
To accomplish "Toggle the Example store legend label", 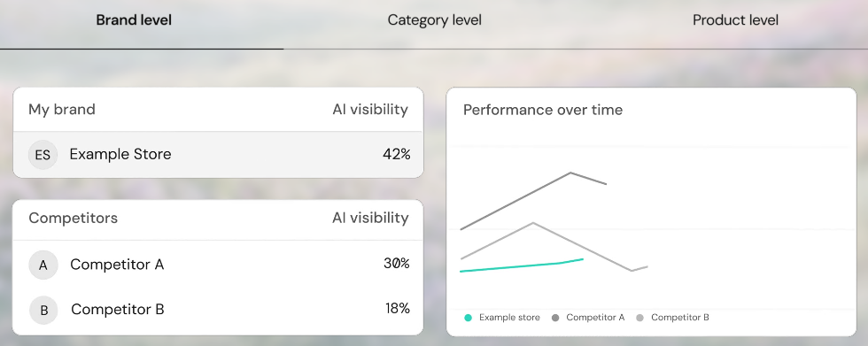I will tap(509, 318).
